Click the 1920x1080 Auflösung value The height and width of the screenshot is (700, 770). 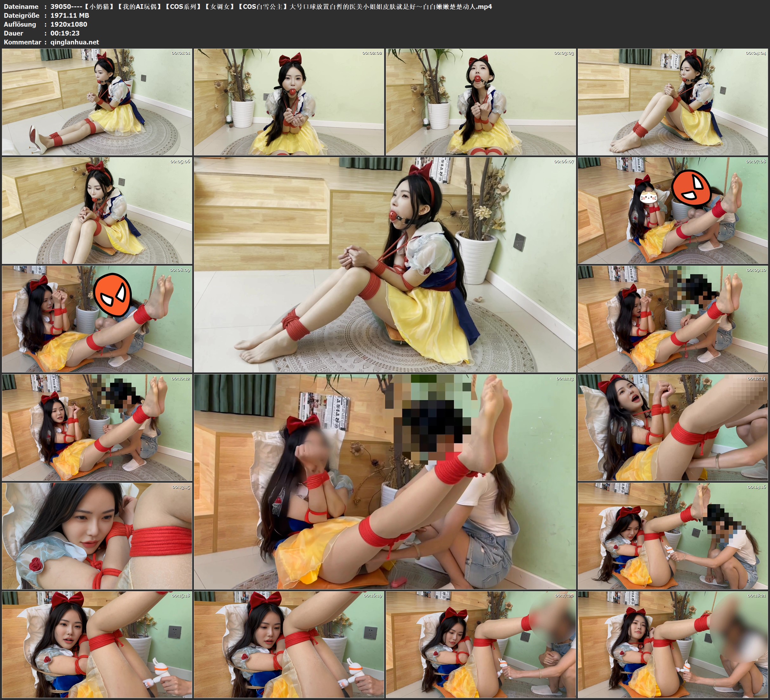[69, 24]
